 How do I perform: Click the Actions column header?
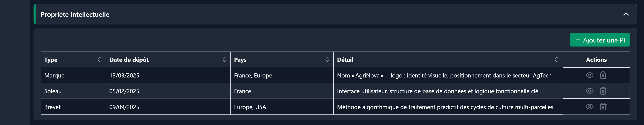(596, 60)
